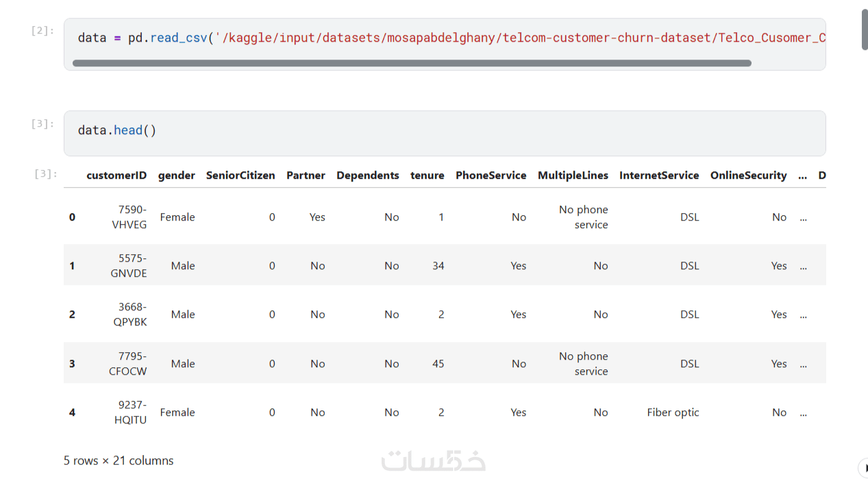The image size is (868, 481).
Task: Click the OnlineSecurity column header
Action: [748, 175]
